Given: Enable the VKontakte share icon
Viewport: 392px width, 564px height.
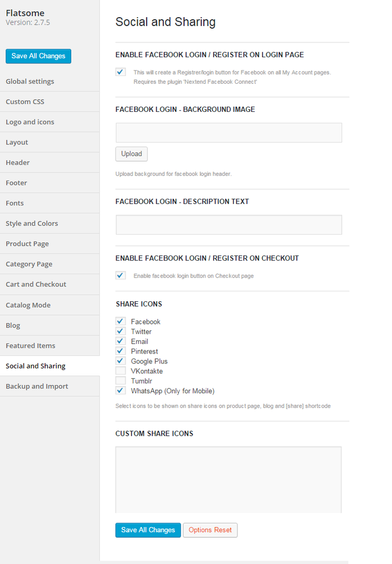Looking at the screenshot, I should coord(121,371).
